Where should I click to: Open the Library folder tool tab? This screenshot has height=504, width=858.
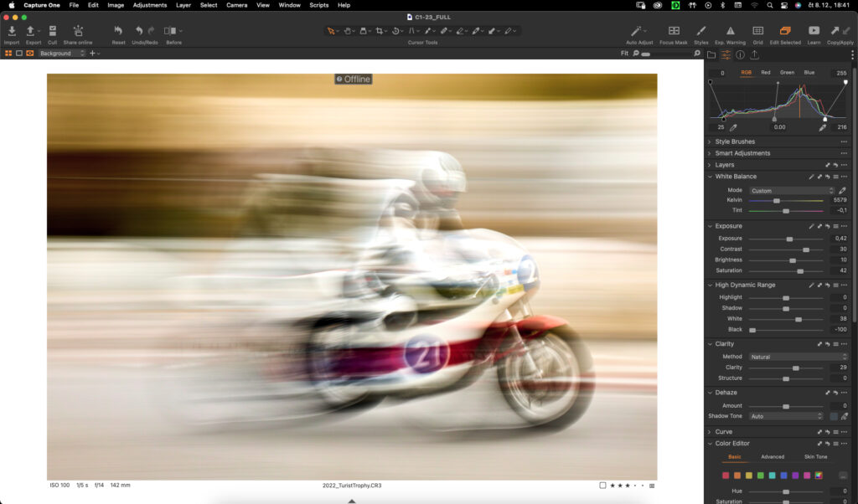click(x=711, y=54)
